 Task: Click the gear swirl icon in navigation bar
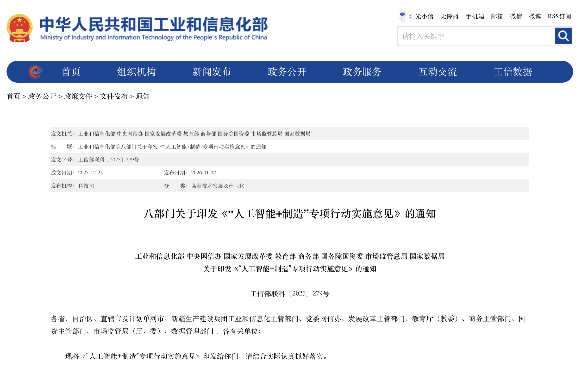coord(36,72)
